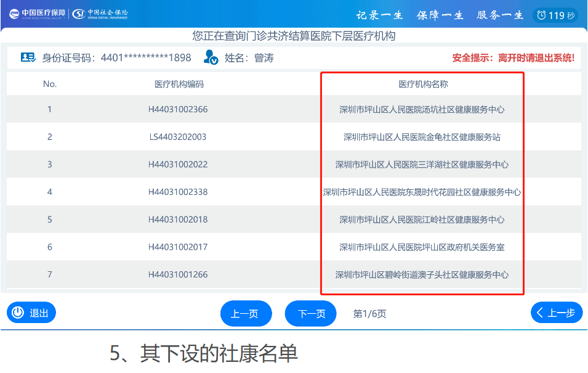Select the 保障一生 menu item
Screen dimensions: 588x373
438,15
